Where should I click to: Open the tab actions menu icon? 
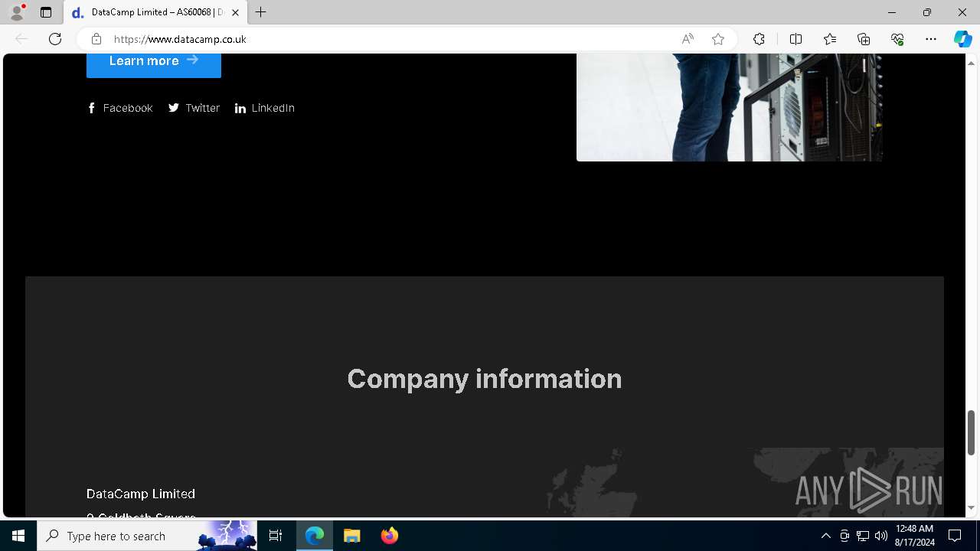click(46, 12)
